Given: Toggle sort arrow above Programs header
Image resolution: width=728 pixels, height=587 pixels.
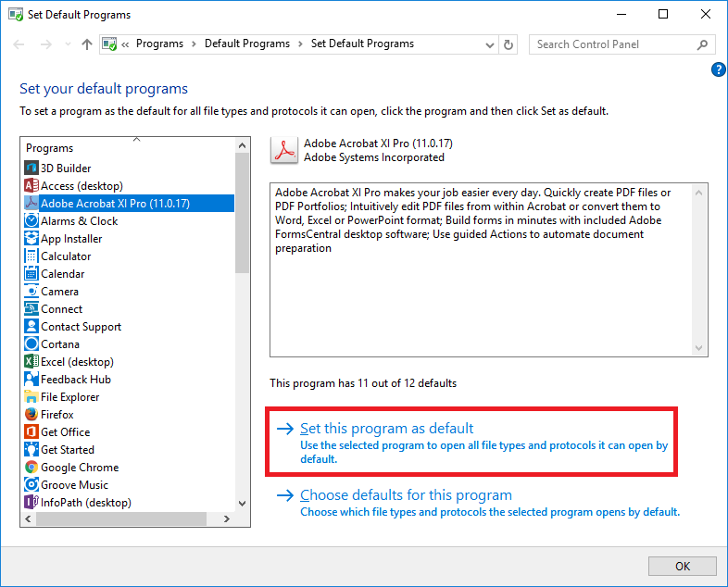Looking at the screenshot, I should point(136,139).
